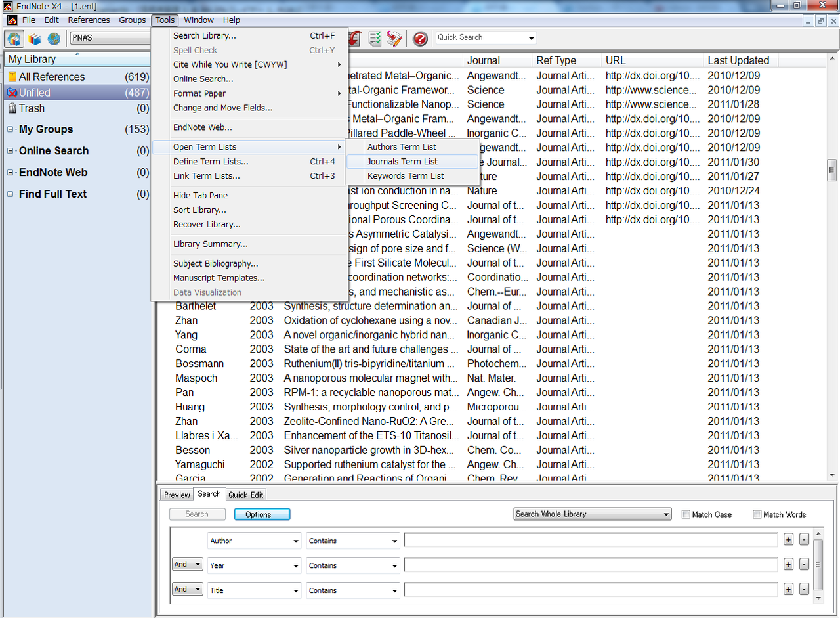The height and width of the screenshot is (618, 840).
Task: Click the Year search text field
Action: click(591, 565)
